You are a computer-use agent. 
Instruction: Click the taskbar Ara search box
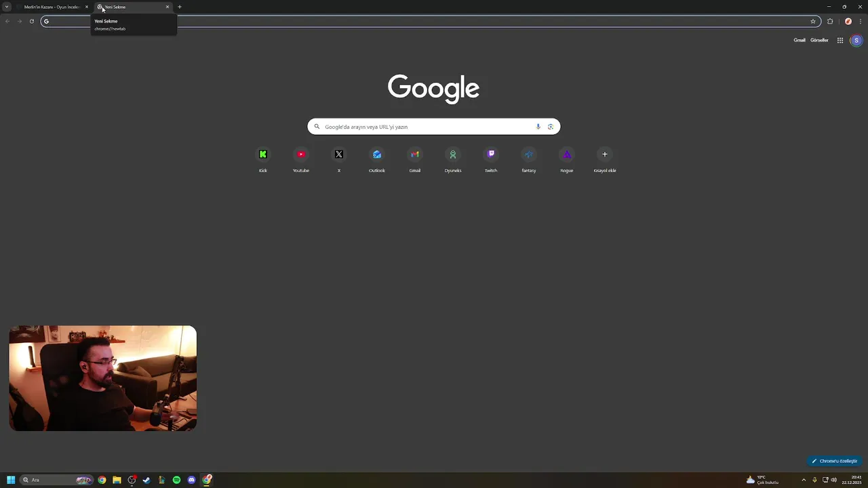click(57, 480)
